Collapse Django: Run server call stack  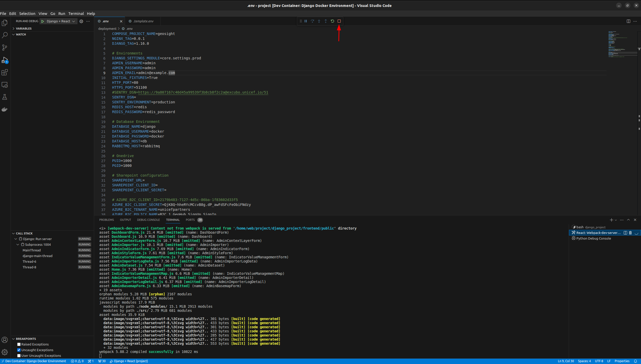point(16,239)
